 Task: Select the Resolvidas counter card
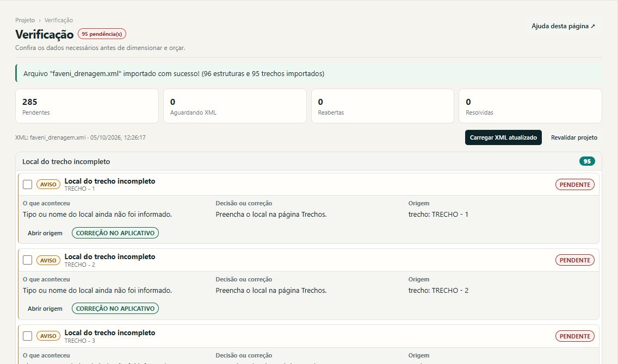(x=530, y=106)
